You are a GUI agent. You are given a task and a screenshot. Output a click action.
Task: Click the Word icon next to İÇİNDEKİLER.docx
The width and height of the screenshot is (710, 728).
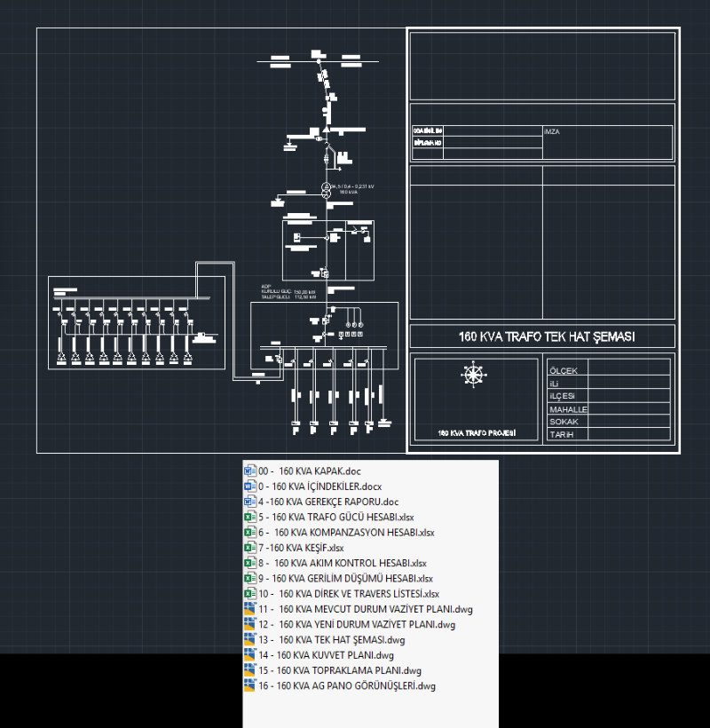click(249, 487)
